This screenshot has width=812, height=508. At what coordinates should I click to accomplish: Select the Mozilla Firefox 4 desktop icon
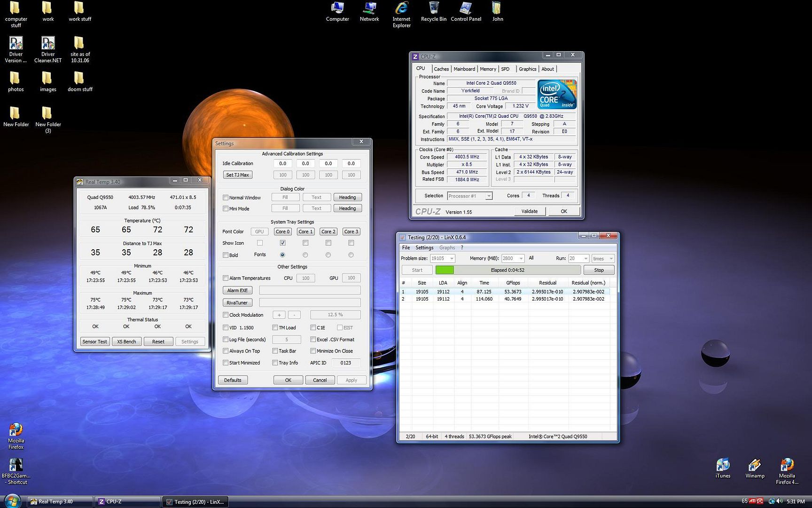click(787, 471)
